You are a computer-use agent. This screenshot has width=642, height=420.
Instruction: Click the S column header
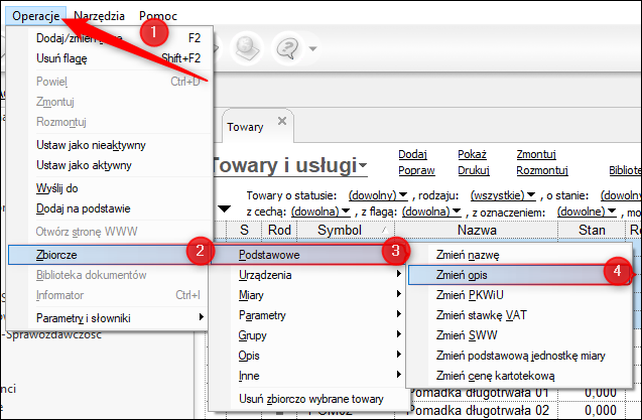click(244, 230)
